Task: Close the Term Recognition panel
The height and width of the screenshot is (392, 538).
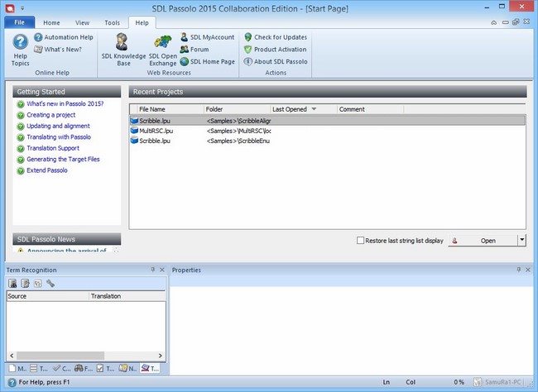Action: [x=162, y=270]
